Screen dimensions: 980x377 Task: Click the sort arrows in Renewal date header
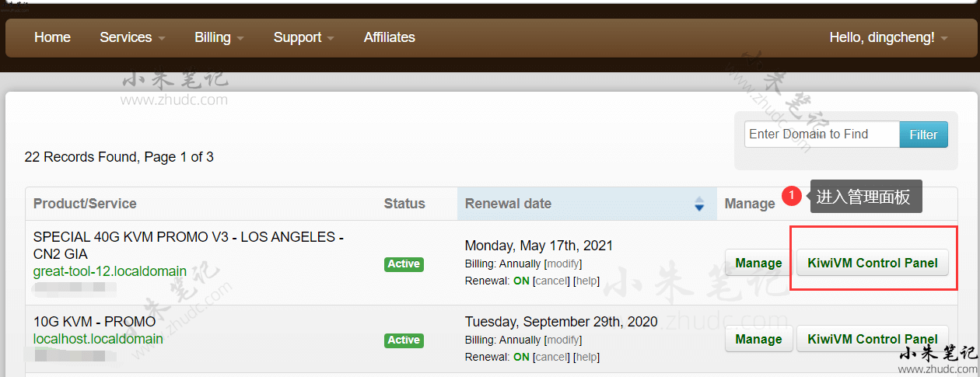click(698, 204)
